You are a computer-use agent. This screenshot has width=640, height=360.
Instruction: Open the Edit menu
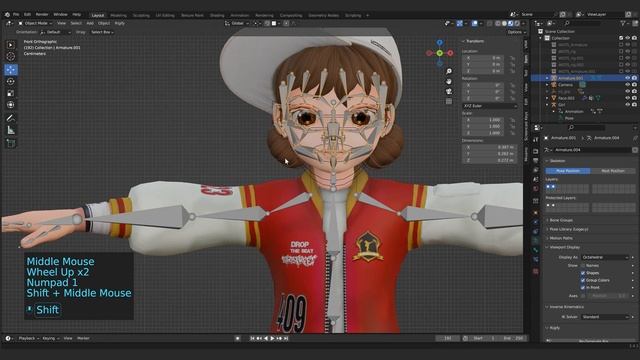coord(27,14)
